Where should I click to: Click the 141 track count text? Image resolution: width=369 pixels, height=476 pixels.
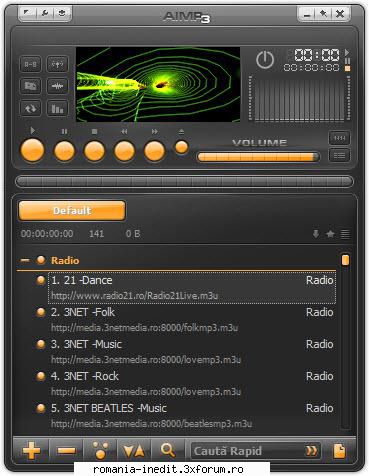(97, 234)
